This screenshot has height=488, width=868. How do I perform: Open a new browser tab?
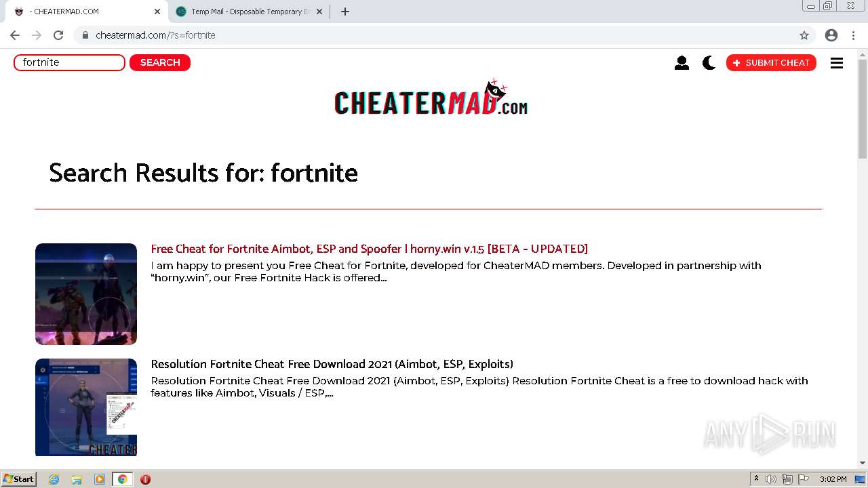click(x=345, y=12)
